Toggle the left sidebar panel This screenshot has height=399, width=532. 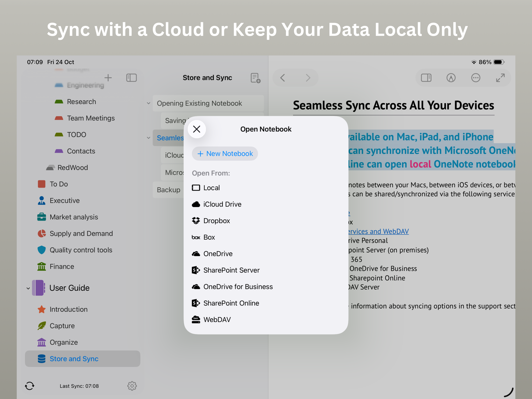tap(131, 78)
